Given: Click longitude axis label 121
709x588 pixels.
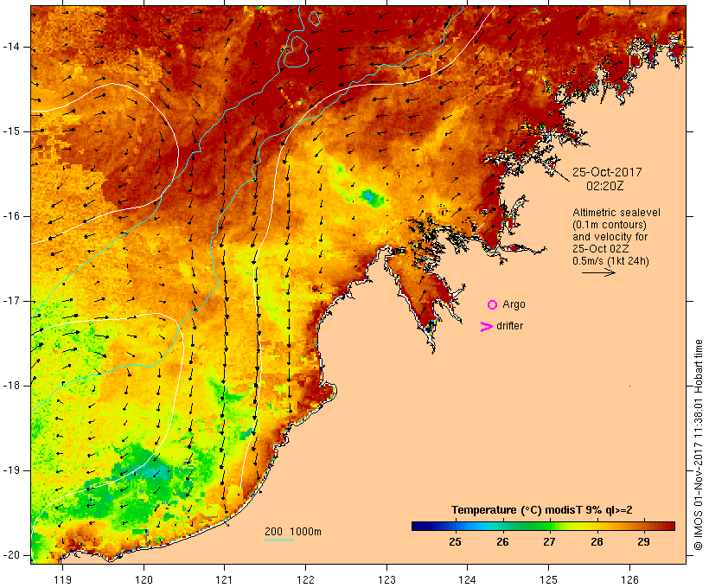Looking at the screenshot, I should [224, 579].
